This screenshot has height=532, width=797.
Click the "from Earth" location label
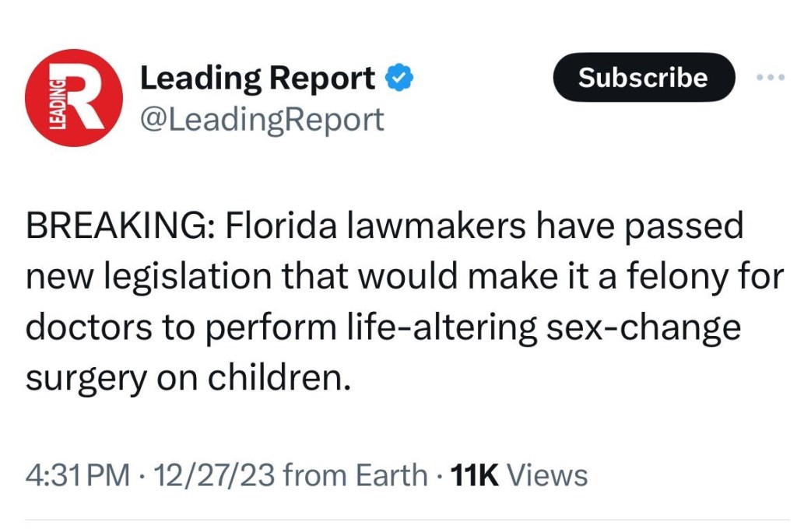click(355, 475)
